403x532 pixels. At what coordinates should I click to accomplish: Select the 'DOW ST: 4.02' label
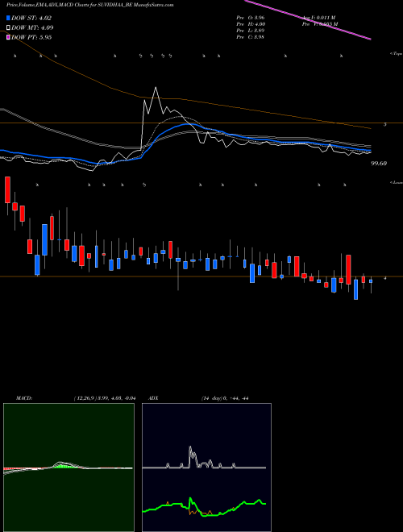pyautogui.click(x=31, y=19)
